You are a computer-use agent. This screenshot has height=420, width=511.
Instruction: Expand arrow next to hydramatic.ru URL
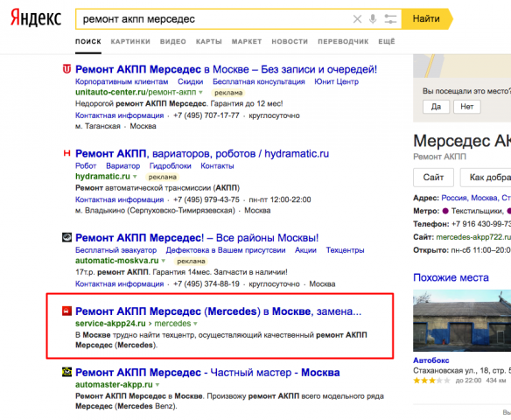point(135,177)
